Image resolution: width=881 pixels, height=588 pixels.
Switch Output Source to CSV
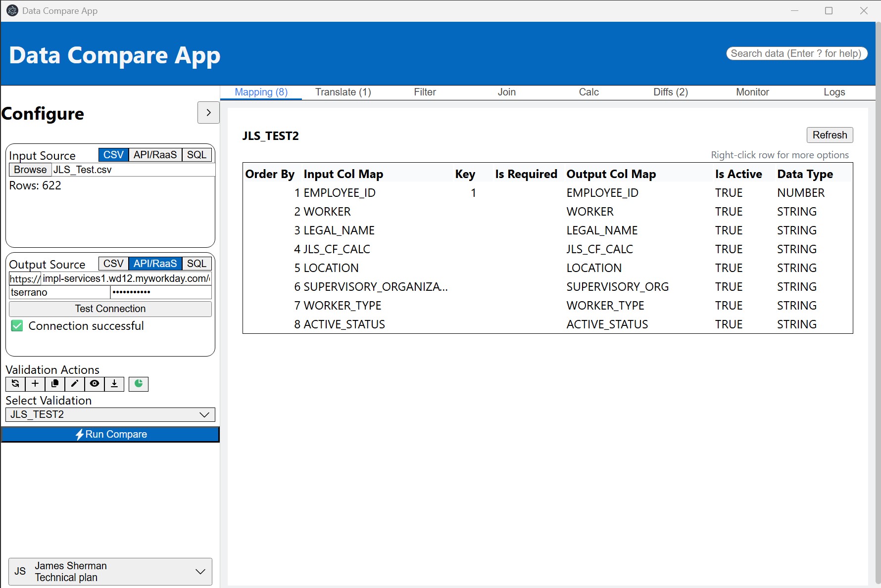tap(113, 264)
